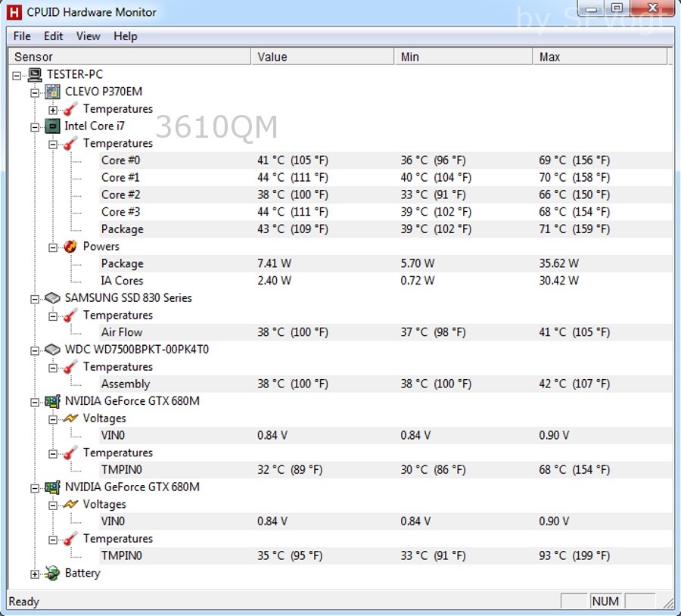Click the 0.72 W min value
This screenshot has height=616, width=681.
point(418,281)
